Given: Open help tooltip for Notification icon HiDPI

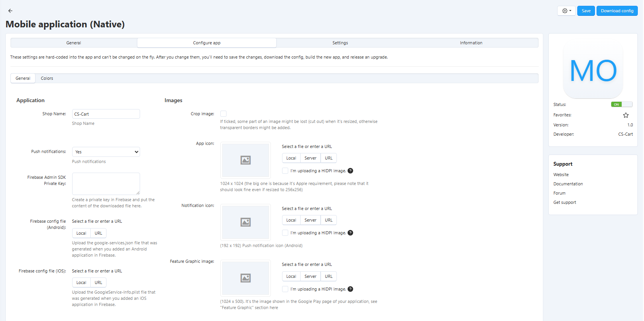Looking at the screenshot, I should (x=350, y=233).
